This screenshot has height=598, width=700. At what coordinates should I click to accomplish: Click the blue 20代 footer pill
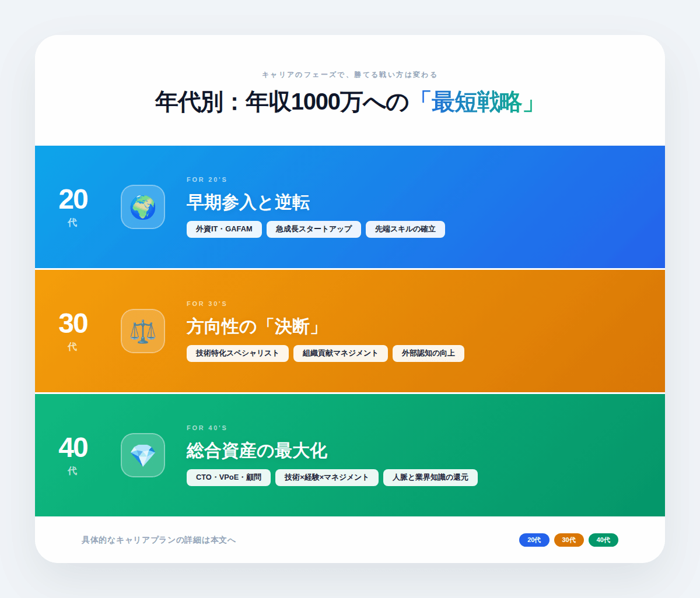coord(534,540)
